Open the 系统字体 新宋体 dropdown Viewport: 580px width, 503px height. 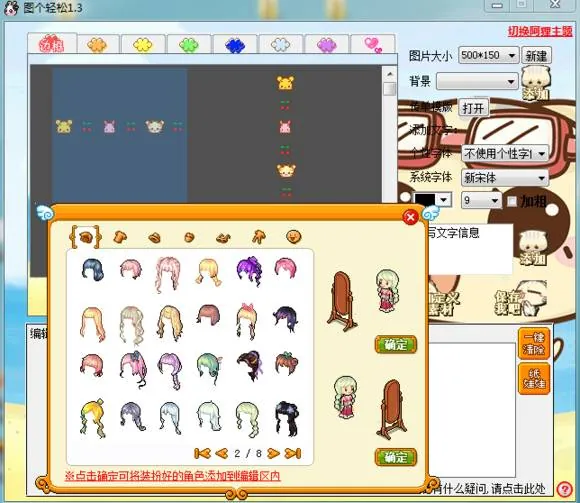click(505, 178)
